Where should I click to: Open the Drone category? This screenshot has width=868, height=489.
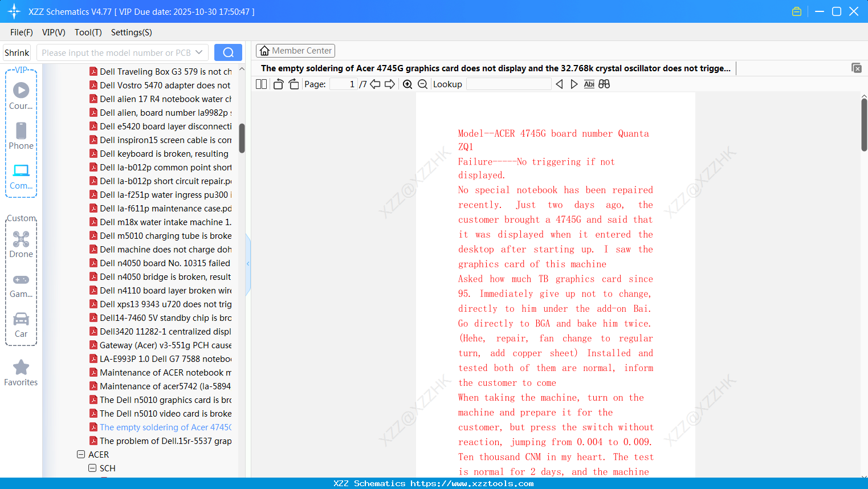(21, 244)
